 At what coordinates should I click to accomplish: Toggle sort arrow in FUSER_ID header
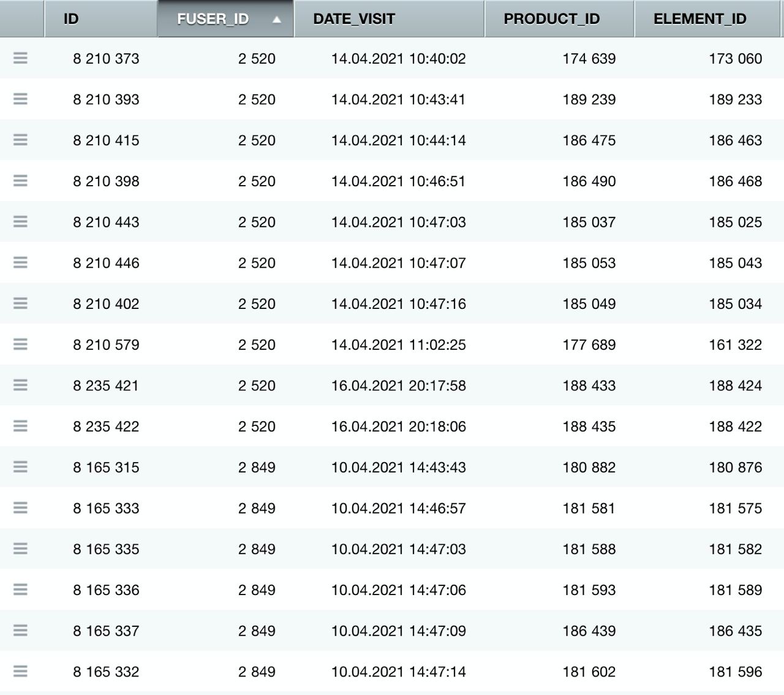click(277, 20)
